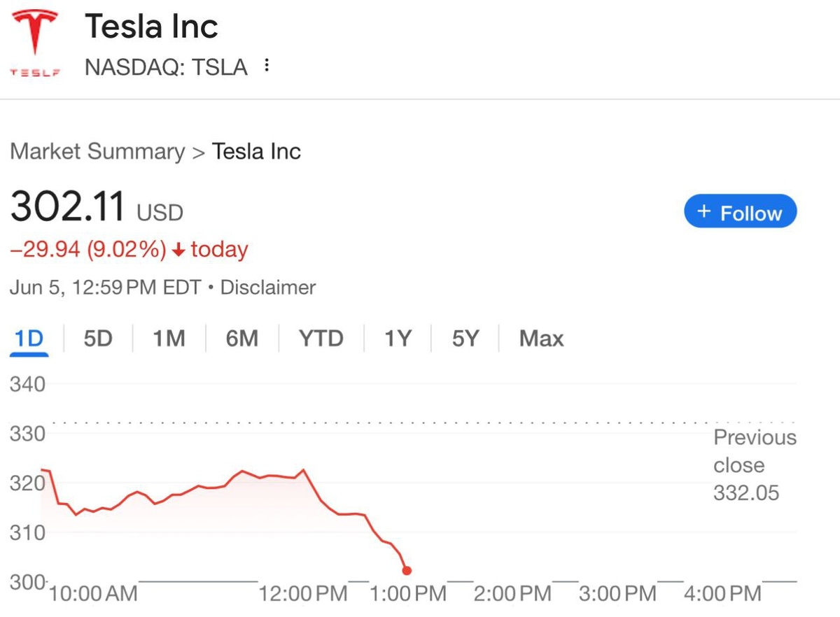Select the 6M time range tab
Viewport: 840px width, 617px height.
tap(241, 339)
